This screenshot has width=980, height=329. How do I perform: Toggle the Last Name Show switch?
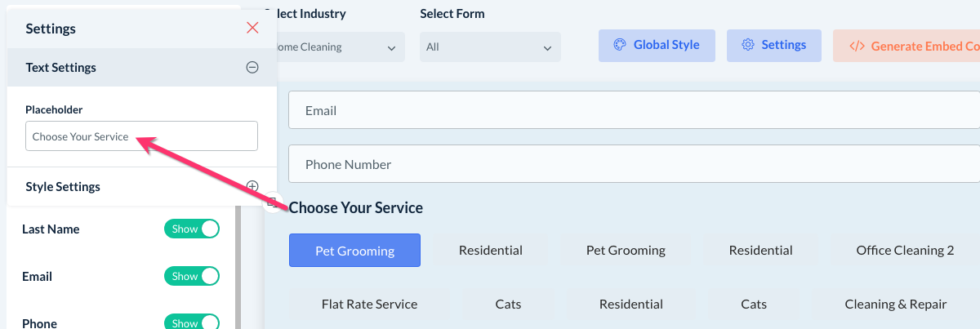coord(192,229)
